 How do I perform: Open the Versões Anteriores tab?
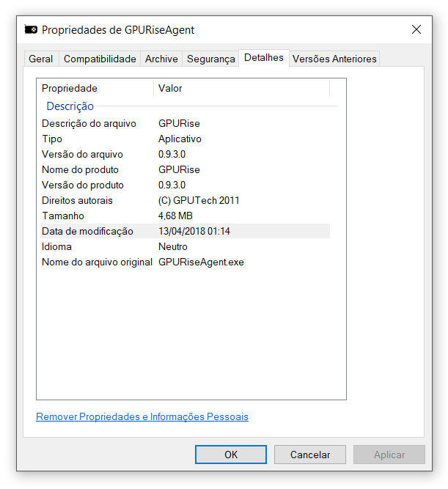(334, 59)
